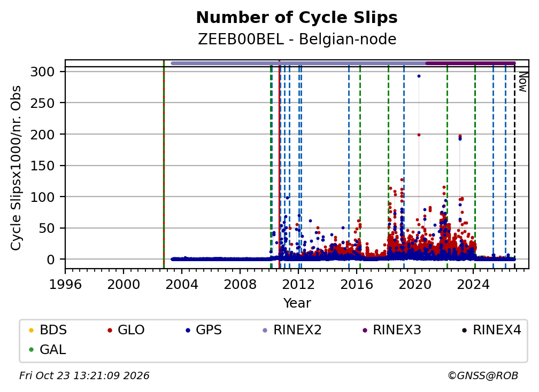Click the x-axis tick label 1996

[65, 285]
